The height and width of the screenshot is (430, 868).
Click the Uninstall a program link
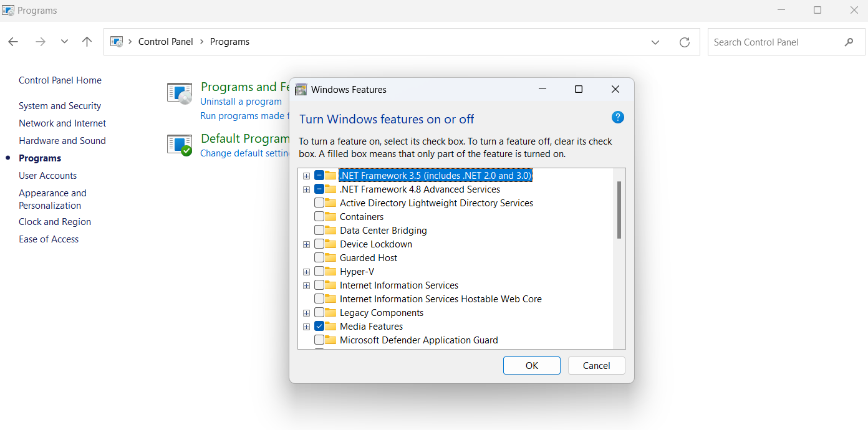[241, 102]
